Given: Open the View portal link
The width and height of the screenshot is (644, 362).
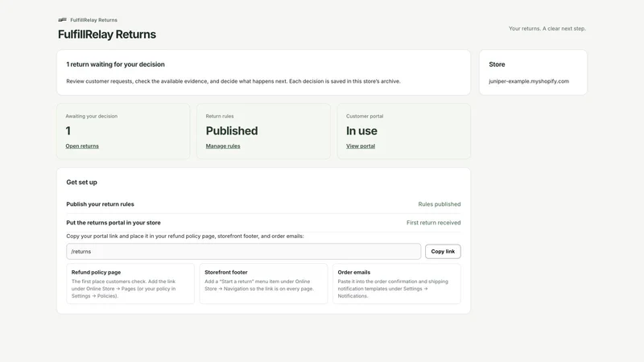Looking at the screenshot, I should [361, 146].
